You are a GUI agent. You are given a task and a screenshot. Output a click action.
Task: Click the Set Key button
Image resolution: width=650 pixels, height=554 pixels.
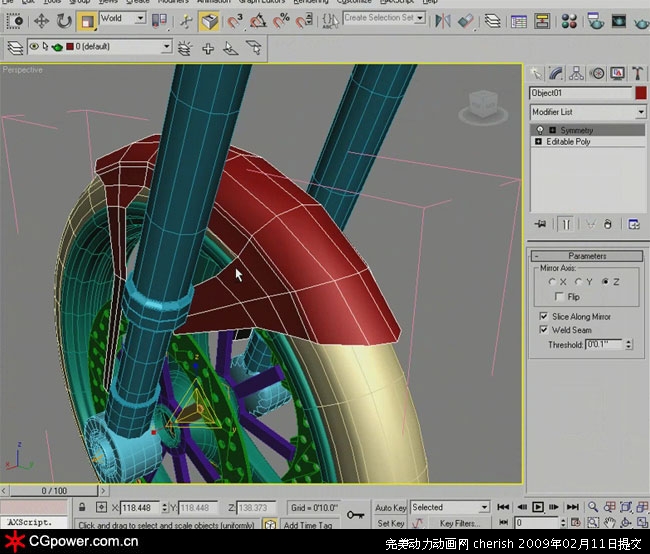point(390,523)
